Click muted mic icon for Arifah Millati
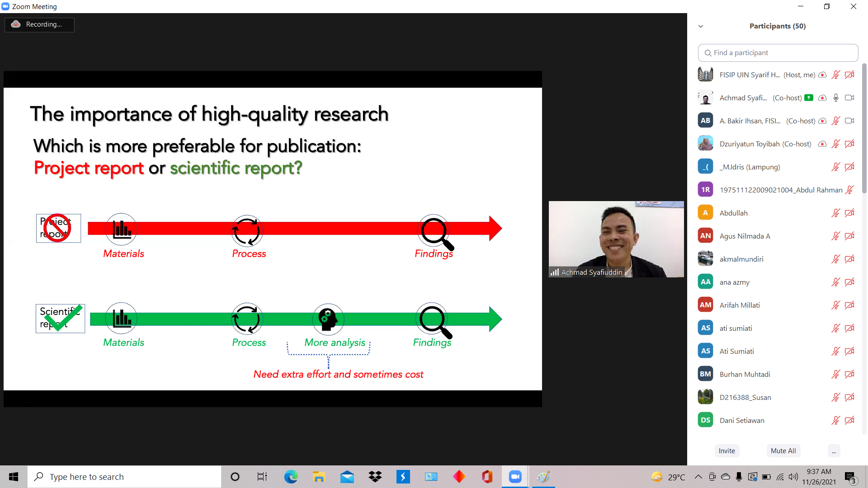The image size is (868, 488). pyautogui.click(x=835, y=305)
